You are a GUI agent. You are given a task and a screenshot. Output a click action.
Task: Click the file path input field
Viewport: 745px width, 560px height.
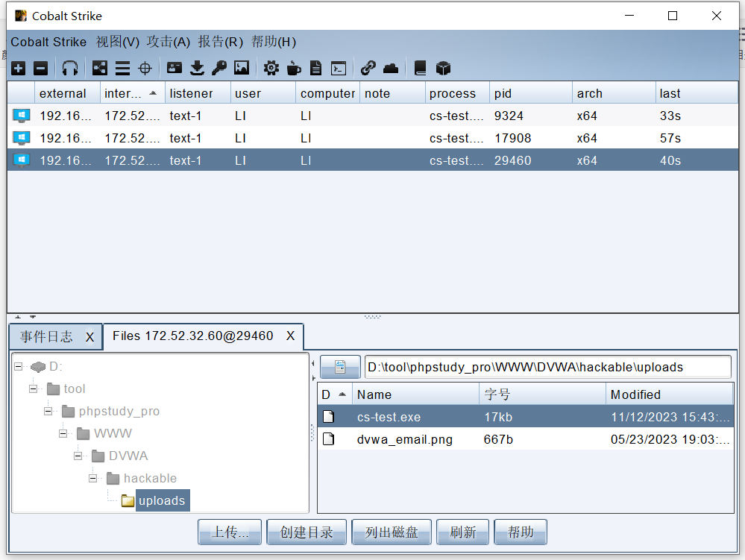[547, 367]
